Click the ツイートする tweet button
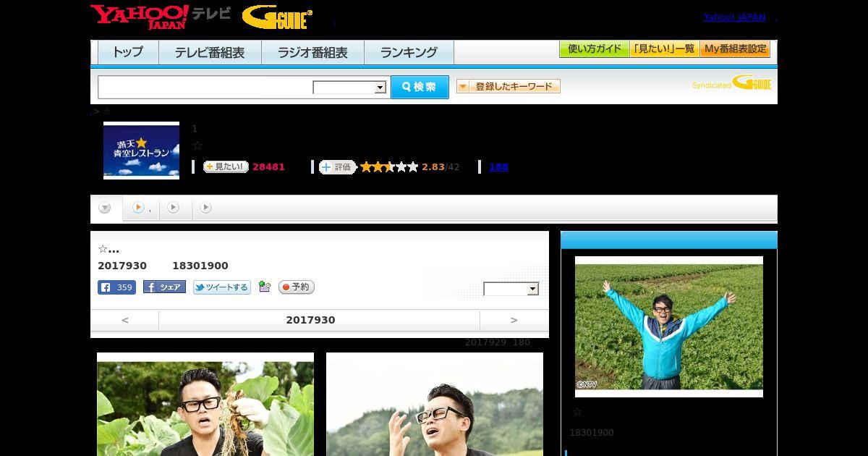Screen dimensions: 868x456 click(x=222, y=287)
